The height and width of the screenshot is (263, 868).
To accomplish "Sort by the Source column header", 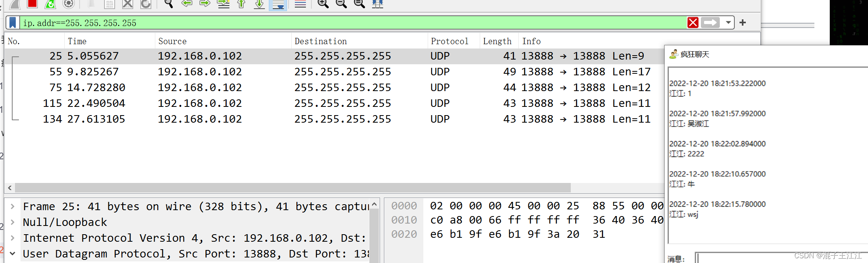I will click(x=223, y=41).
